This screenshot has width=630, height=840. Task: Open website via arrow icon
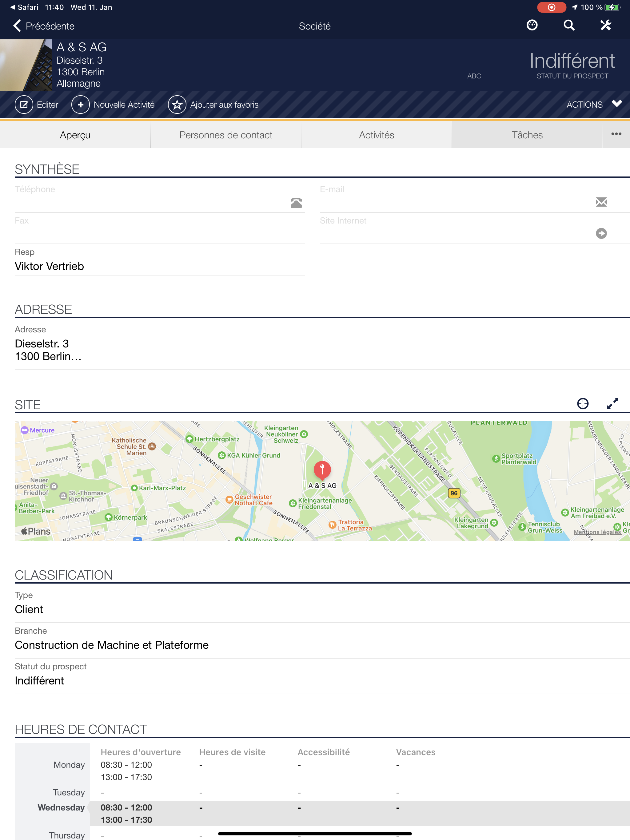601,233
